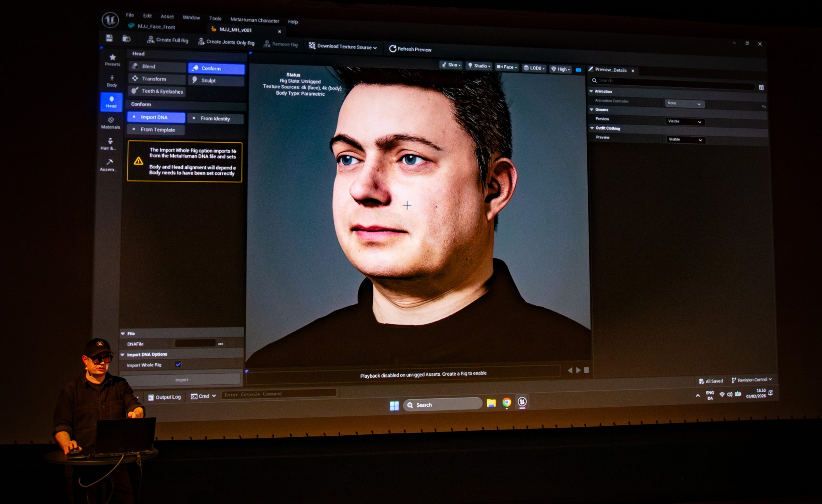Toggle the Import Whole Rig checkbox

(x=178, y=364)
